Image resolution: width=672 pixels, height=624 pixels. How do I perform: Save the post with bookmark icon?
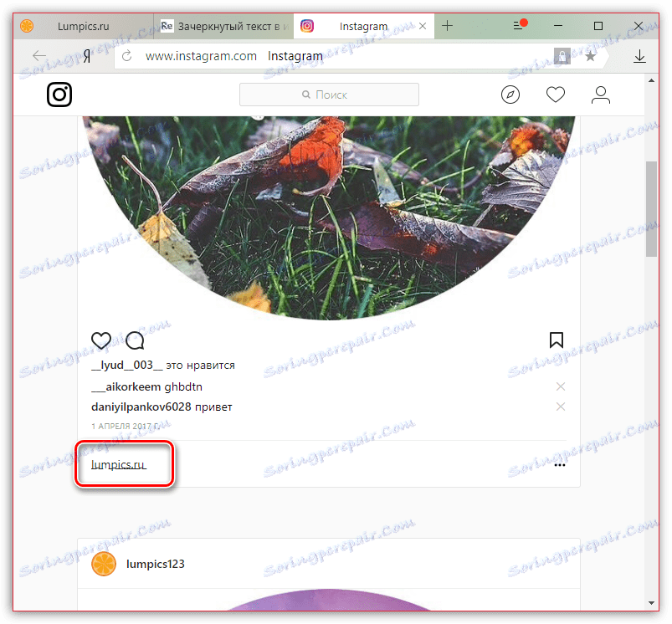tap(557, 340)
